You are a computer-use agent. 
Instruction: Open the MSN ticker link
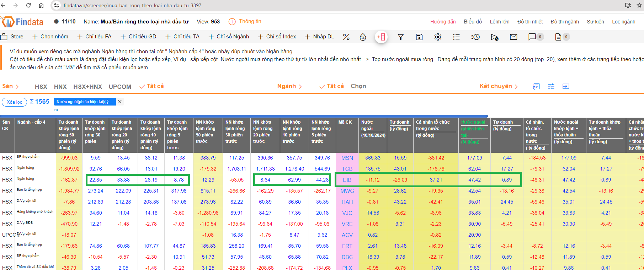[347, 158]
